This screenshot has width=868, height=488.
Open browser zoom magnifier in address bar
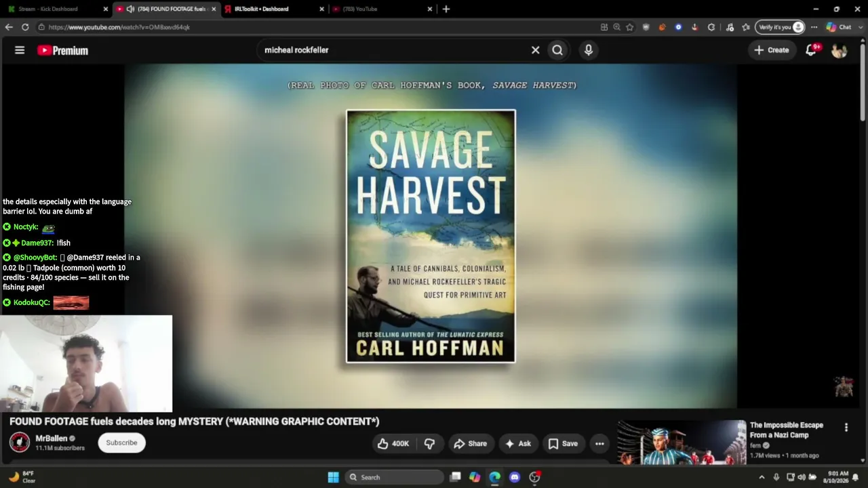click(617, 27)
